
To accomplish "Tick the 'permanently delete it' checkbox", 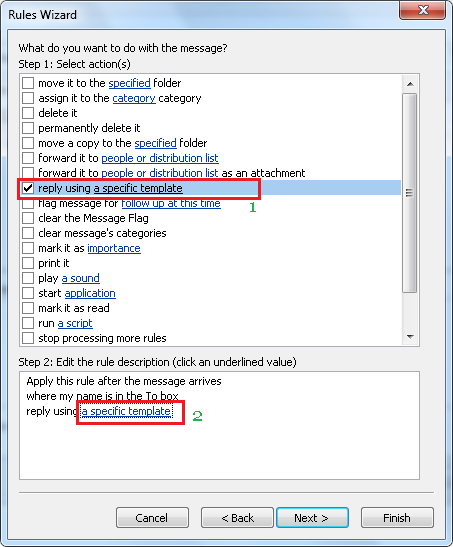I will pyautogui.click(x=28, y=128).
